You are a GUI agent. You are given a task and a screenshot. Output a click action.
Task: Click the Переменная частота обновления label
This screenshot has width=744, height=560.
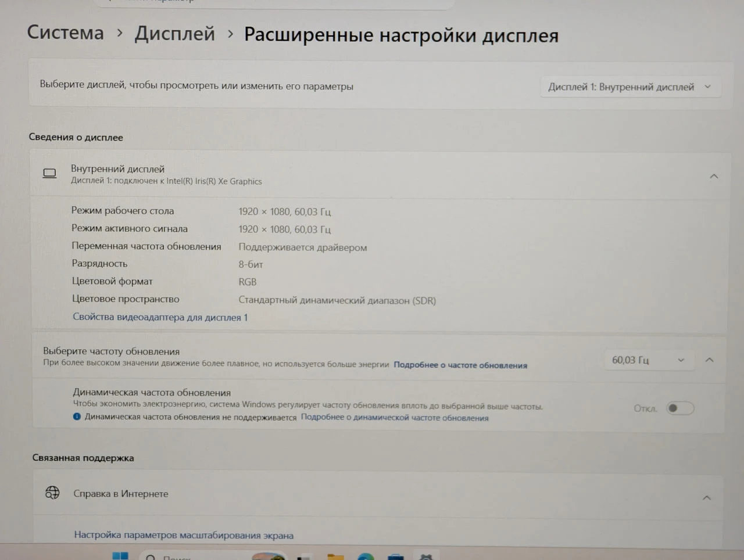(146, 246)
